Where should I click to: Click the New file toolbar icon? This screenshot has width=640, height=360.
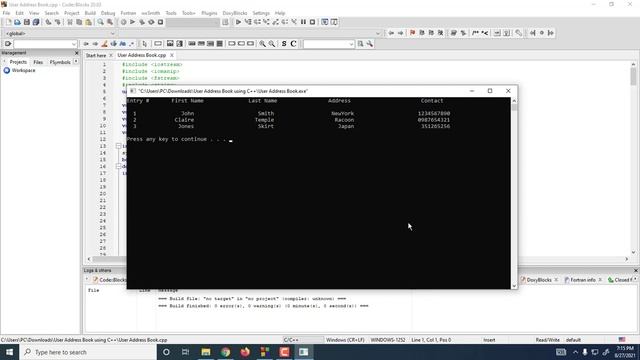pyautogui.click(x=8, y=22)
